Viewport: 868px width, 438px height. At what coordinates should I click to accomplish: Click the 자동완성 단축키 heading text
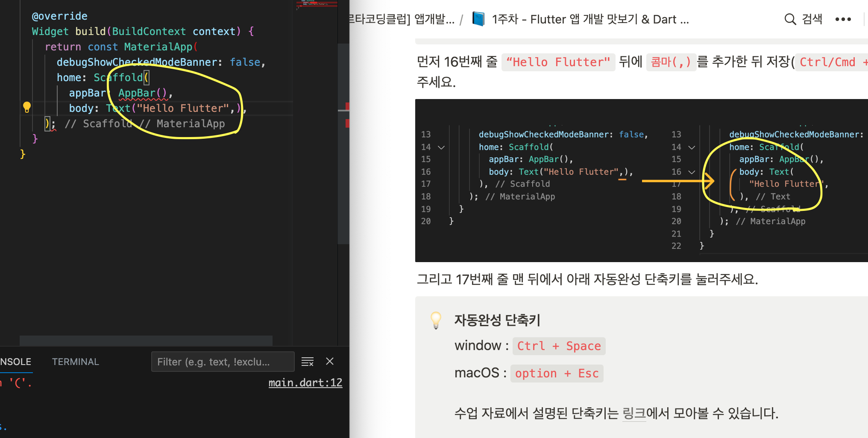tap(497, 320)
